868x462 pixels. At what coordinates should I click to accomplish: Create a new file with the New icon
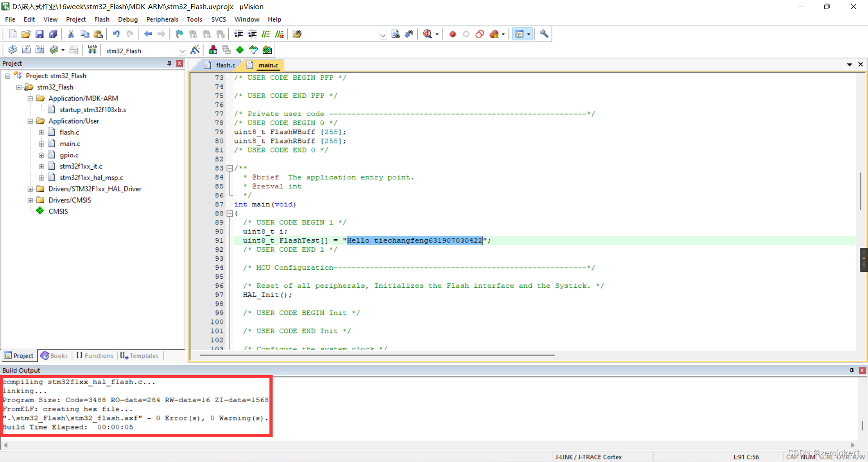(13, 34)
